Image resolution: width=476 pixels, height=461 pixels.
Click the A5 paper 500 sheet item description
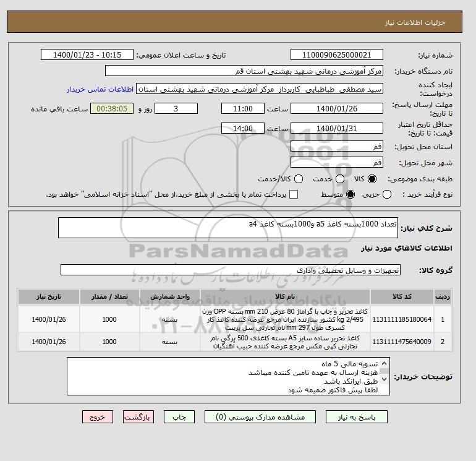(x=285, y=342)
